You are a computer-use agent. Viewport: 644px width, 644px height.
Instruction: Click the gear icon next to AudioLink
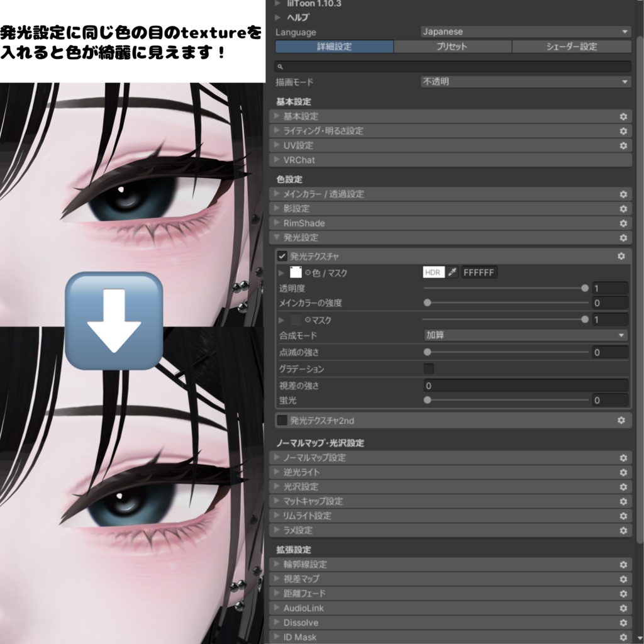623,608
